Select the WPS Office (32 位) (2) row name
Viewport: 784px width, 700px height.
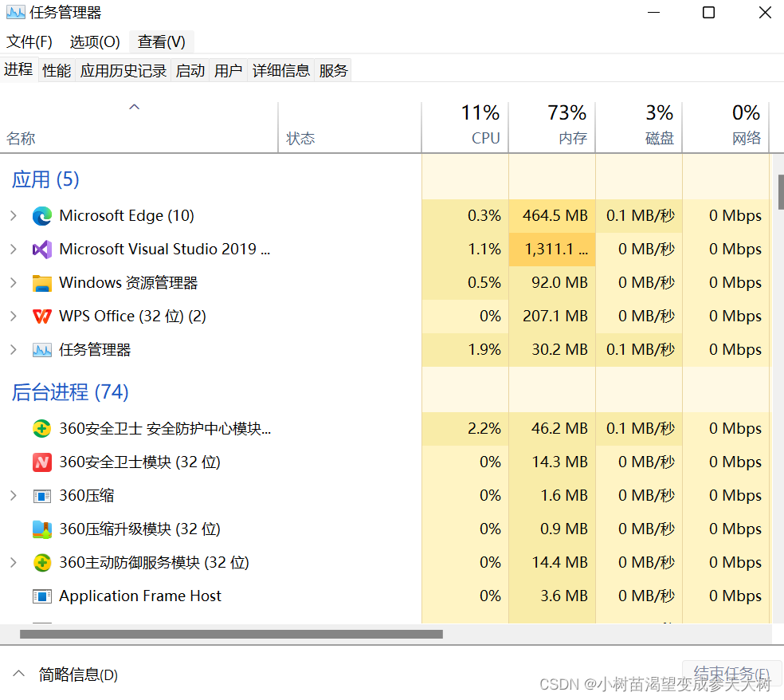pyautogui.click(x=132, y=317)
